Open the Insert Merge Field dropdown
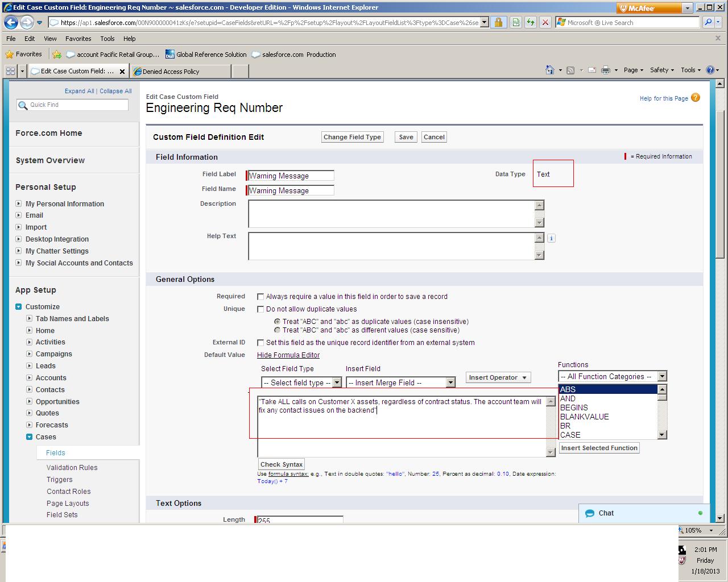Screen dimensions: 728x582 400,383
